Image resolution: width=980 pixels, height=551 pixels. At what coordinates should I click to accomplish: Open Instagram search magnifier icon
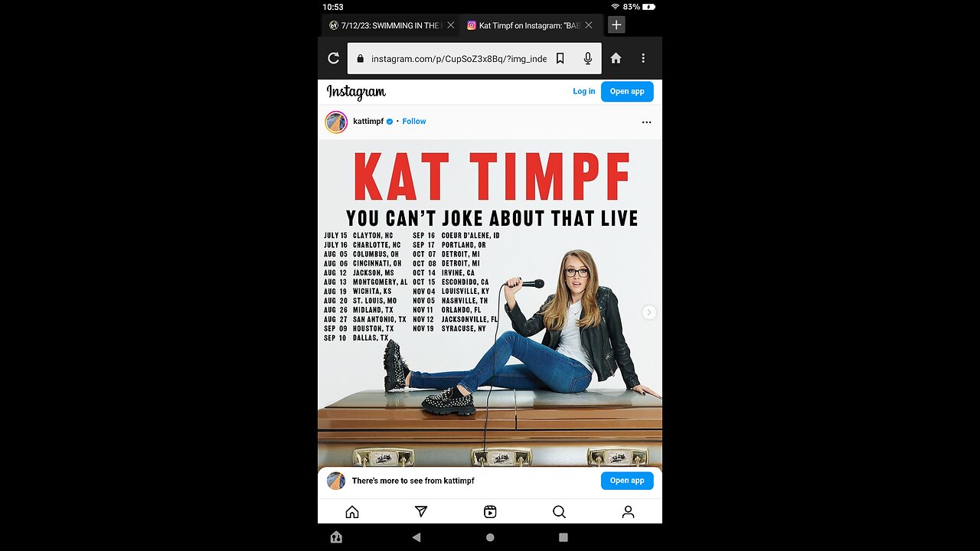point(558,511)
